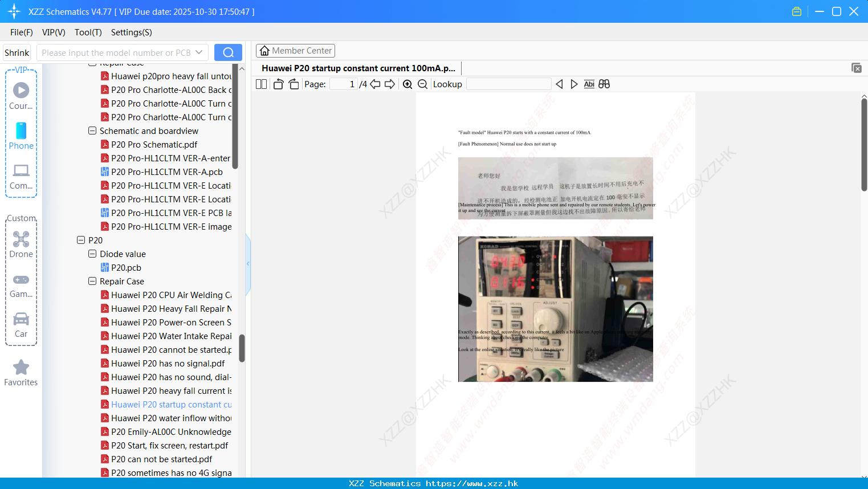
Task: Open Huawei P20 water inflow file
Action: pos(166,418)
